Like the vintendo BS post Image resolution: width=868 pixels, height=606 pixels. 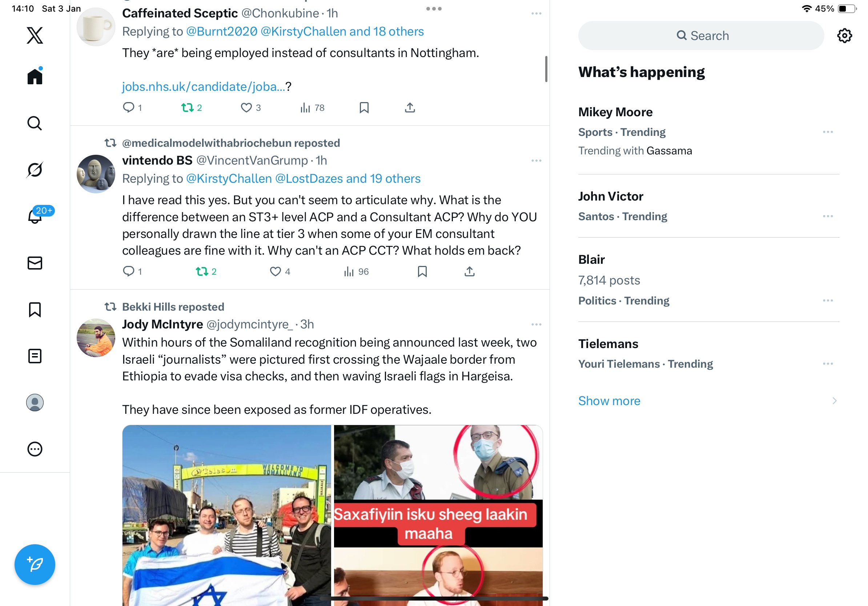(275, 271)
